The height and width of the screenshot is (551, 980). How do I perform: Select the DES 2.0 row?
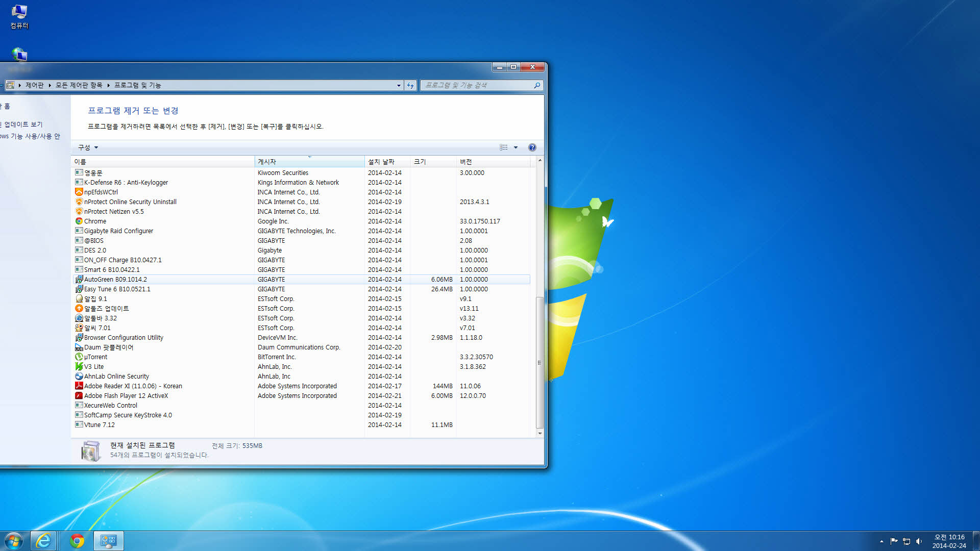tap(302, 250)
